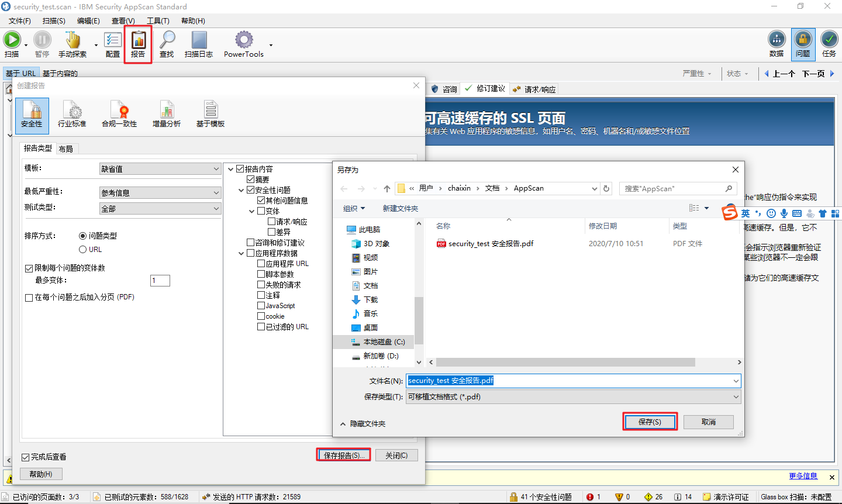The width and height of the screenshot is (842, 504).
Task: Click the Sogou microphone icon
Action: pyautogui.click(x=784, y=213)
